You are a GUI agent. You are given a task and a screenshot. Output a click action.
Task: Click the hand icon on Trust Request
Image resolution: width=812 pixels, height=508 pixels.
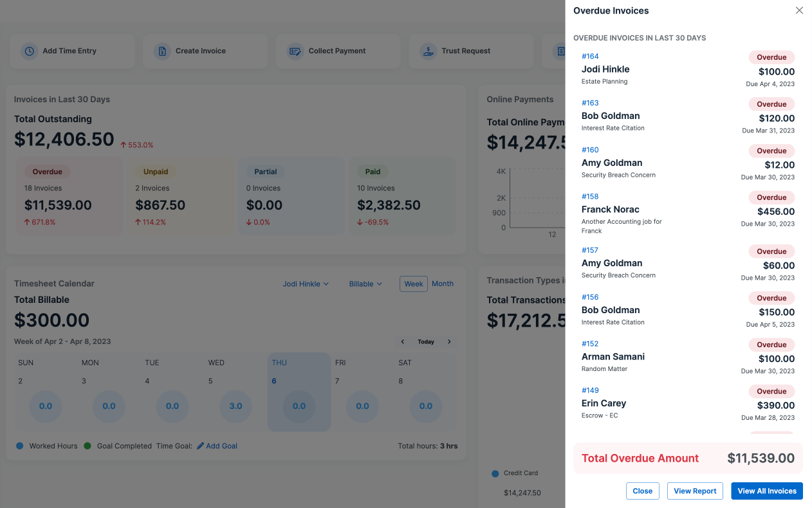point(428,51)
